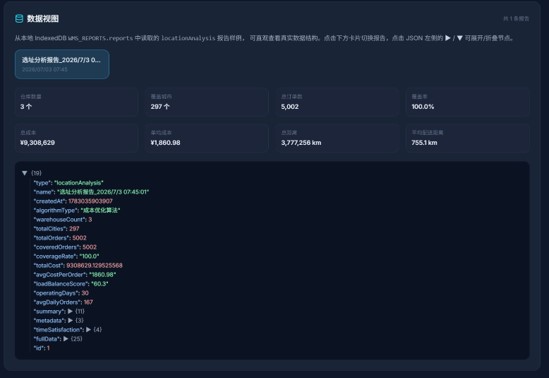This screenshot has height=378, width=549.
Task: Click the database icon beside 数据视图
Action: pyautogui.click(x=19, y=19)
